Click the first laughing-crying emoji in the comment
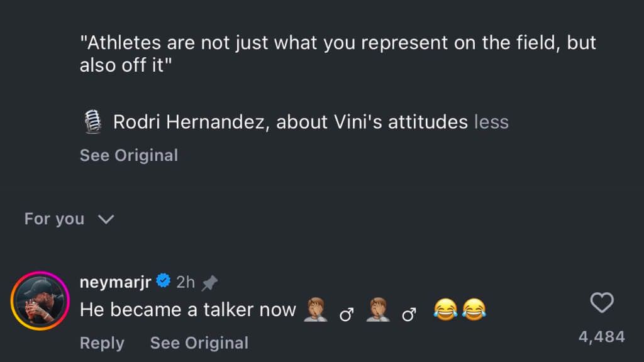The width and height of the screenshot is (644, 362). click(446, 309)
